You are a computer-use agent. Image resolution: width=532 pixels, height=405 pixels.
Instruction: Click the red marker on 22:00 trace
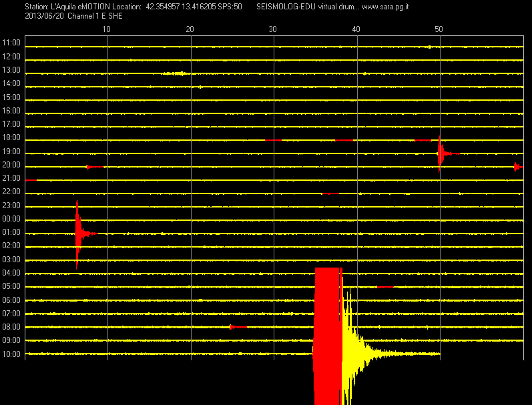point(330,193)
